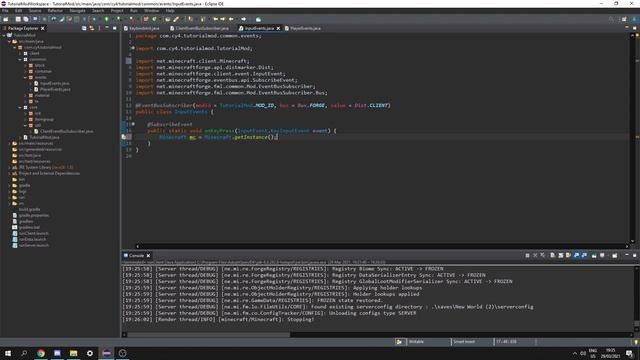
Task: Open the Java perspective icon at top right
Action: coord(634,19)
